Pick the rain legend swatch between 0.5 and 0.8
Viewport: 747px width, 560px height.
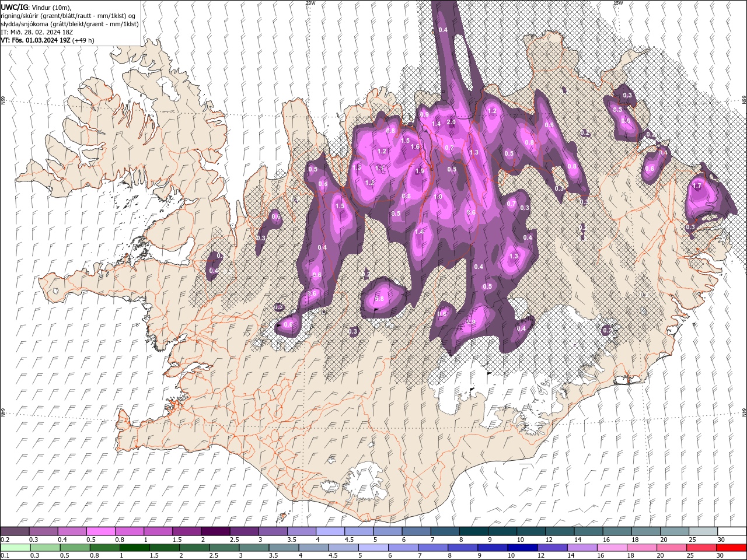pyautogui.click(x=75, y=548)
